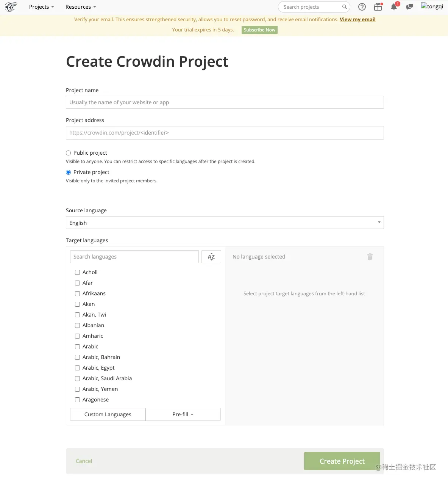Select the Private project radio button
This screenshot has width=448, height=483.
[x=69, y=172]
